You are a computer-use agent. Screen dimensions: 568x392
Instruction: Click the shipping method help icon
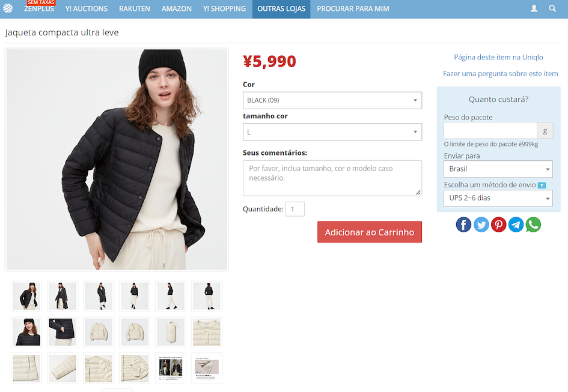pos(542,185)
